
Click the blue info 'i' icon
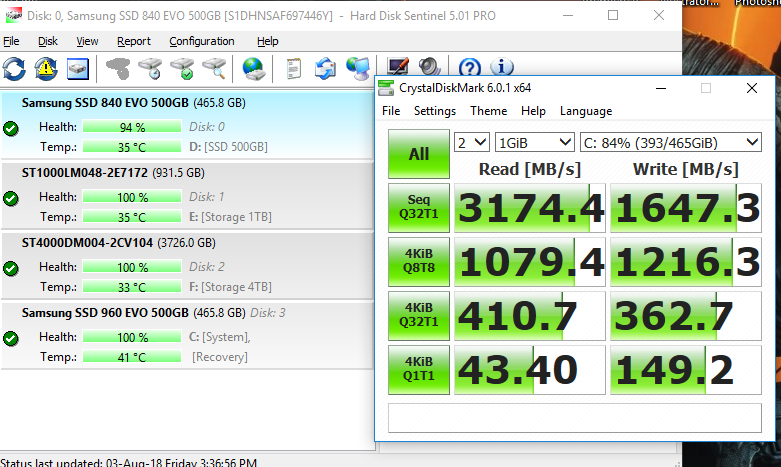[x=502, y=67]
